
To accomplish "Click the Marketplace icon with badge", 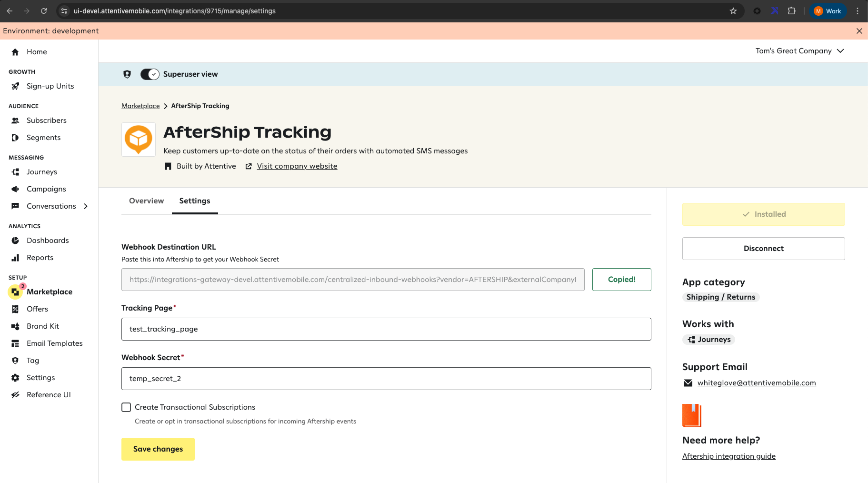I will coord(16,292).
